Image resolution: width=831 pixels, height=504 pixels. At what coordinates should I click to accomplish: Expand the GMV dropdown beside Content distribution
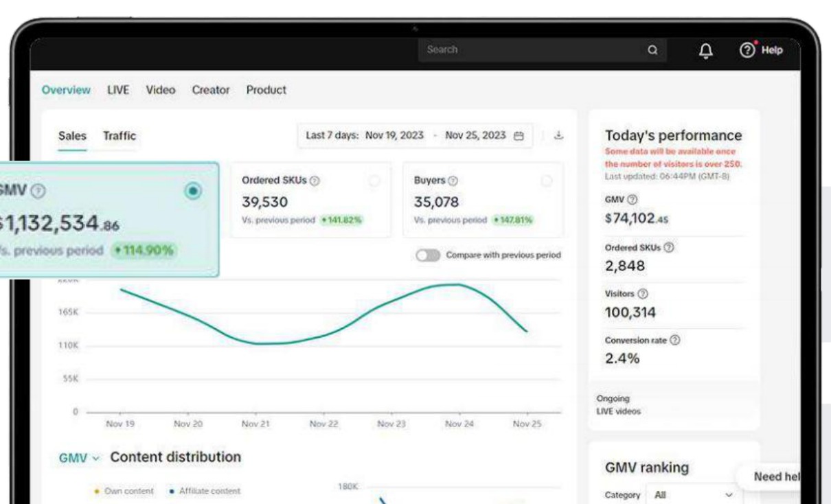coord(79,458)
